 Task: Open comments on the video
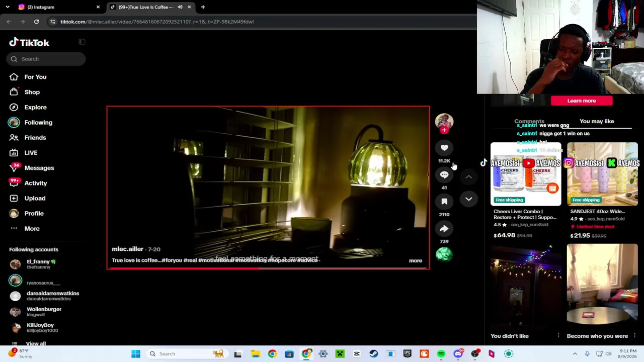tap(444, 174)
